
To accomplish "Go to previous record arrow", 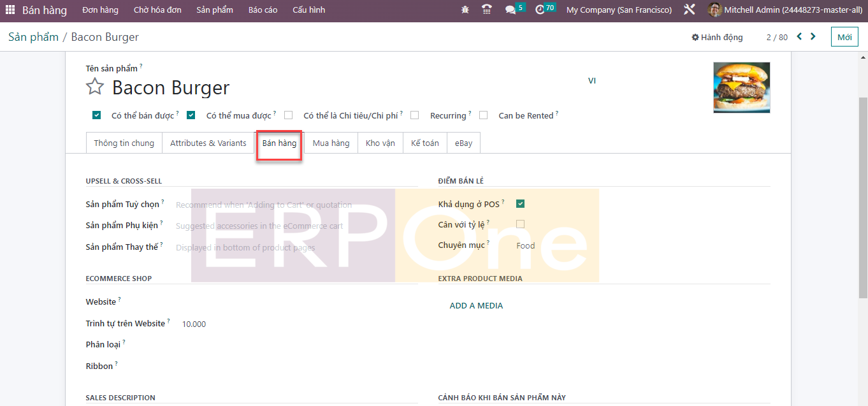I will point(799,37).
